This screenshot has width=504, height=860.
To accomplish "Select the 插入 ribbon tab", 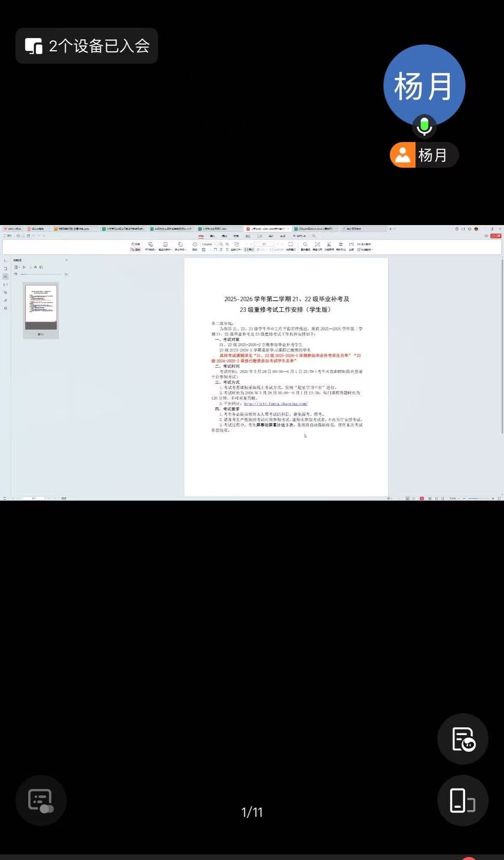I will [212, 236].
